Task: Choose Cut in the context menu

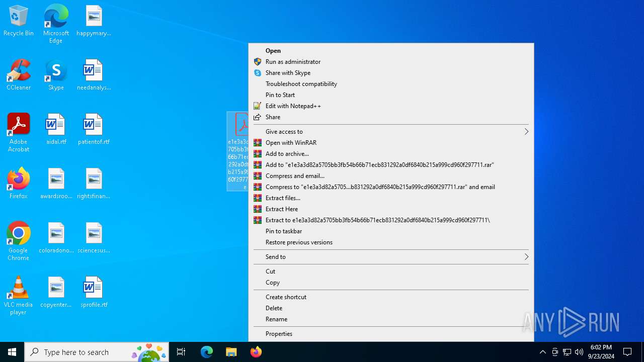Action: click(391, 271)
